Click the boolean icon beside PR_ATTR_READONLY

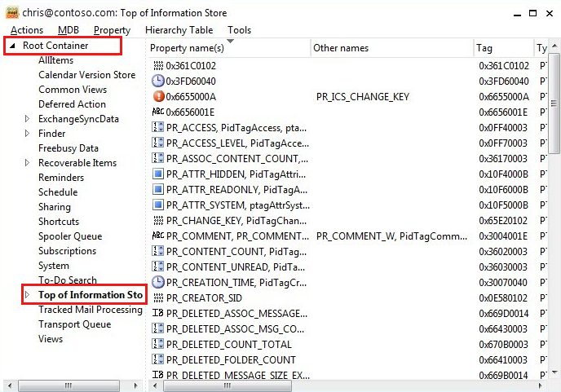point(158,190)
